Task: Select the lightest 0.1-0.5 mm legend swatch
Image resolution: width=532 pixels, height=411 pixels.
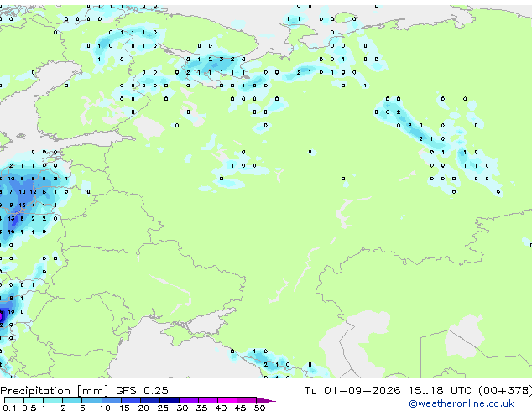Action: pos(14,400)
